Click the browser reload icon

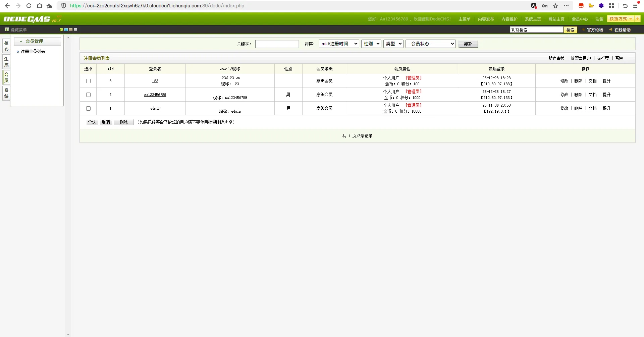pos(29,6)
